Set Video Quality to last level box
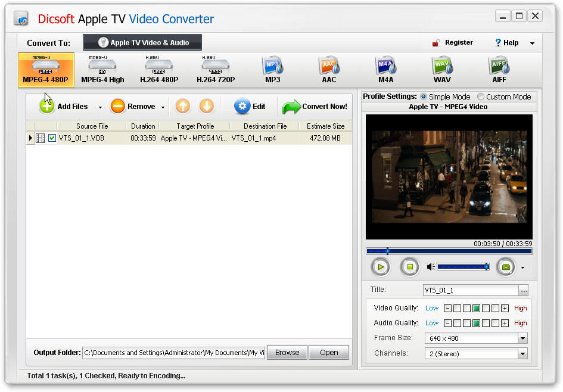This screenshot has height=392, width=563. 495,309
